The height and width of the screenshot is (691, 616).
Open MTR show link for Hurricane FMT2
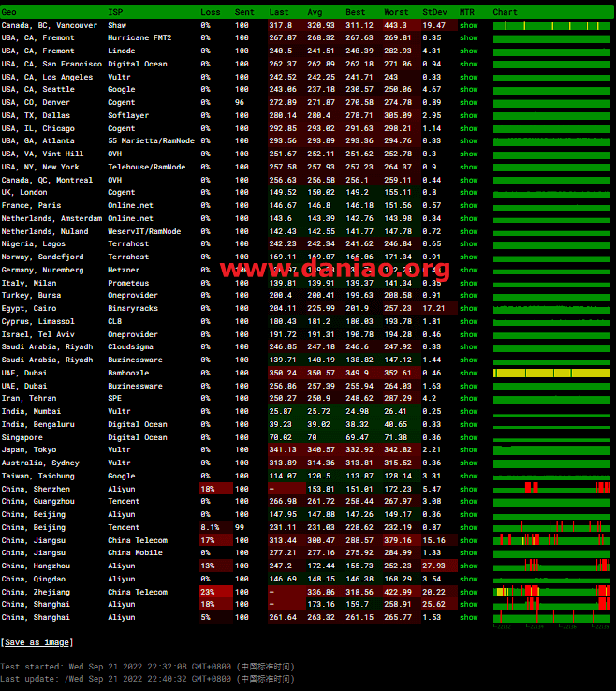[468, 37]
